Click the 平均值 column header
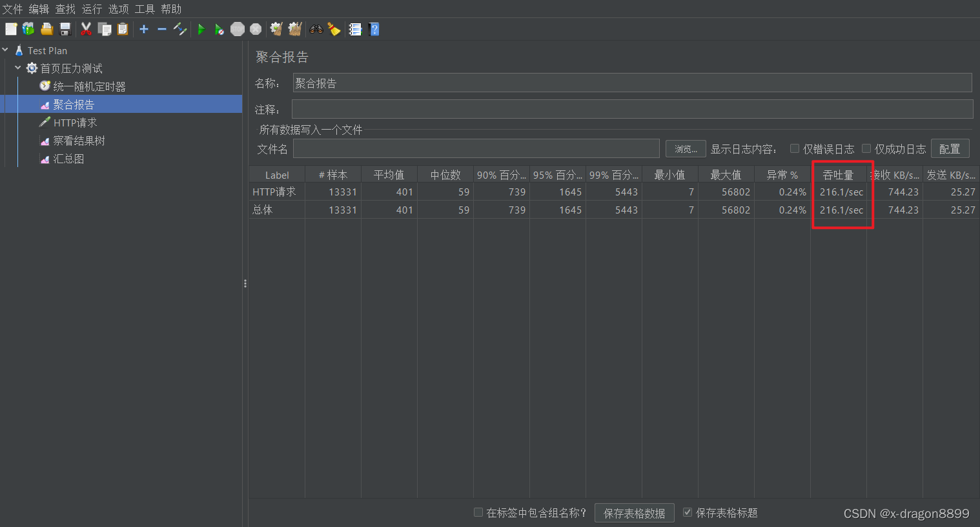Viewport: 980px width, 527px height. [x=389, y=175]
